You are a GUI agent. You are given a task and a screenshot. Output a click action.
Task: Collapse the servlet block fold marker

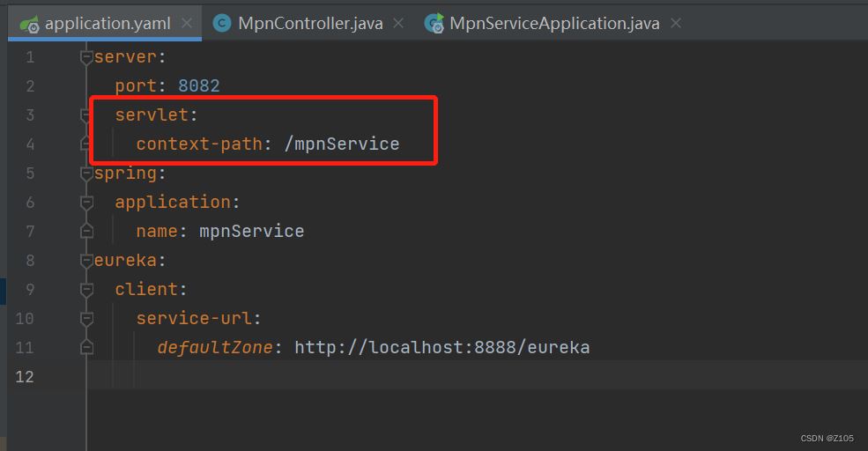point(86,115)
